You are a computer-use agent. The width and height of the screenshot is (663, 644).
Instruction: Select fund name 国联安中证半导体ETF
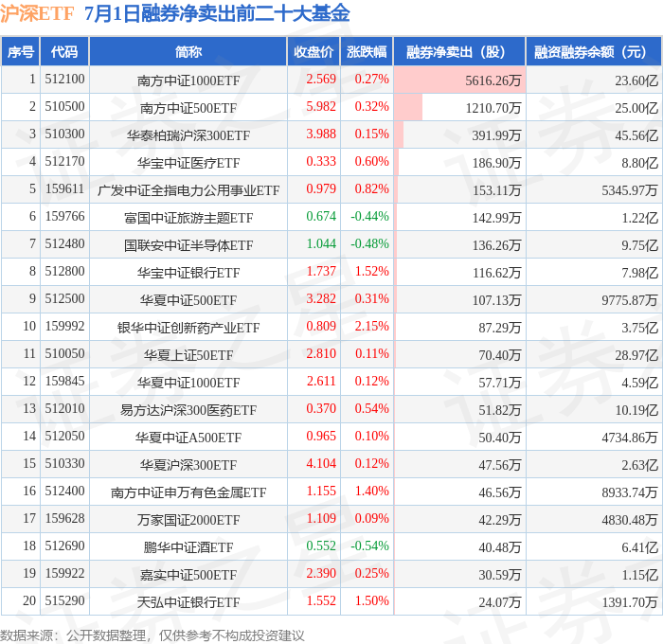(188, 245)
